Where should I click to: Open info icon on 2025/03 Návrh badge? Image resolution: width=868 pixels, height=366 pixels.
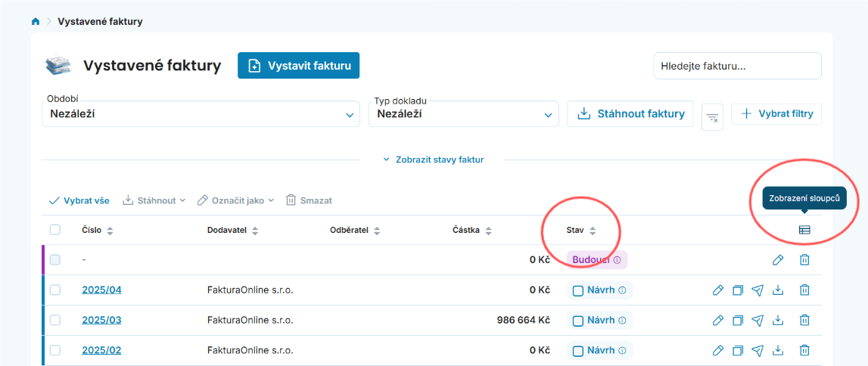tap(621, 320)
